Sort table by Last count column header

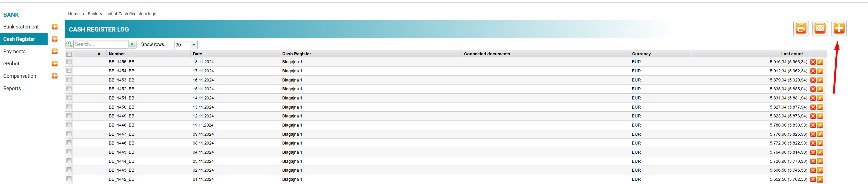point(792,54)
